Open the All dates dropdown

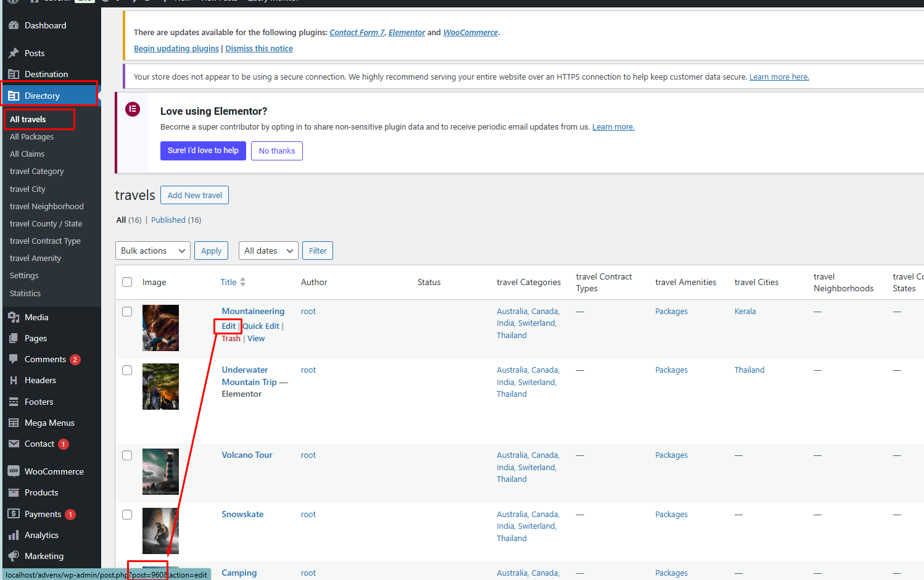(x=268, y=251)
